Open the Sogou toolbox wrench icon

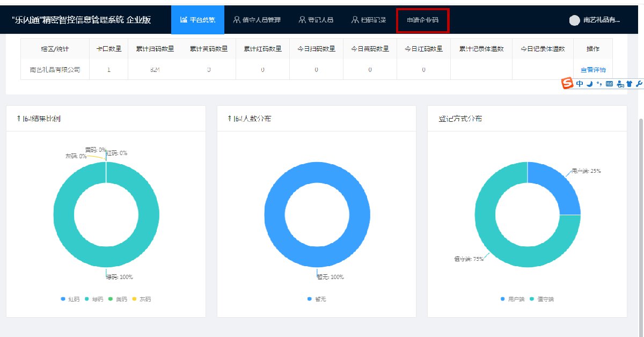[638, 84]
